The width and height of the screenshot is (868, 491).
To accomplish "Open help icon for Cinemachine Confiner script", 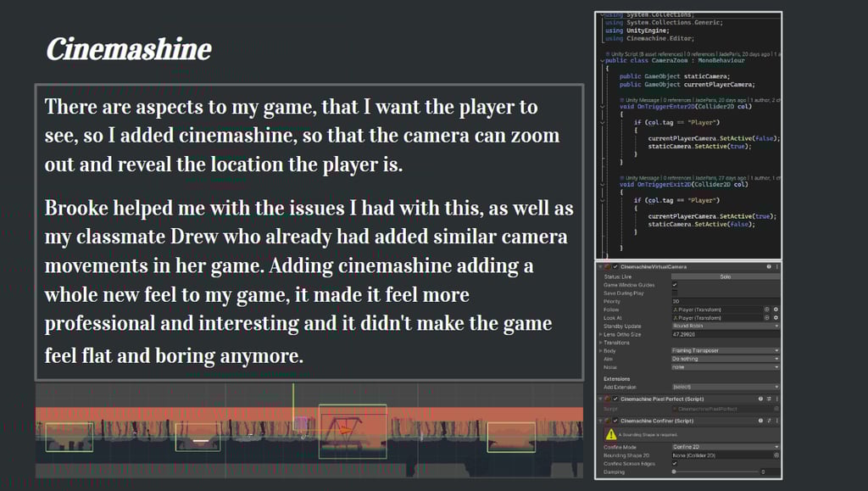I will coord(760,421).
